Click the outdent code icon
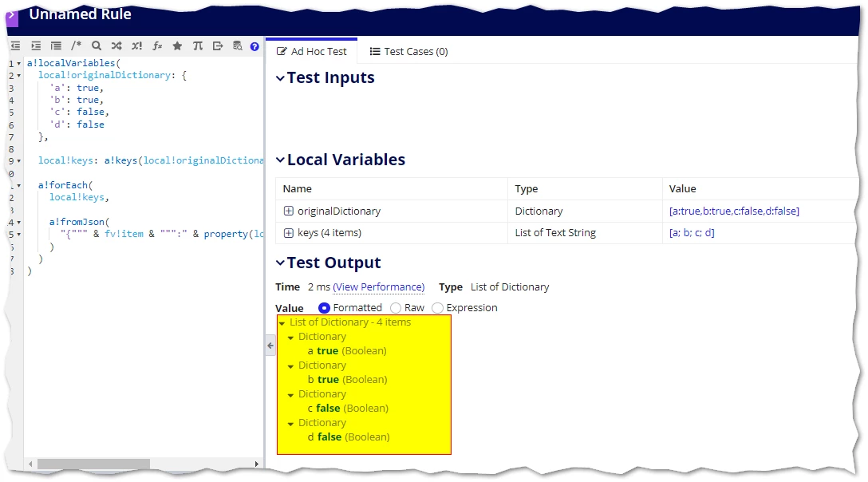The width and height of the screenshot is (868, 482). point(15,46)
